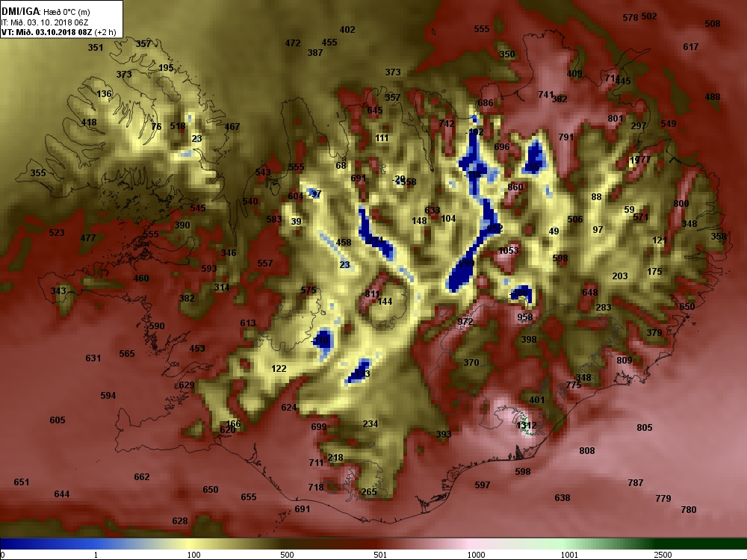Click the map value '370'
Image resolution: width=747 pixels, height=560 pixels.
[471, 362]
